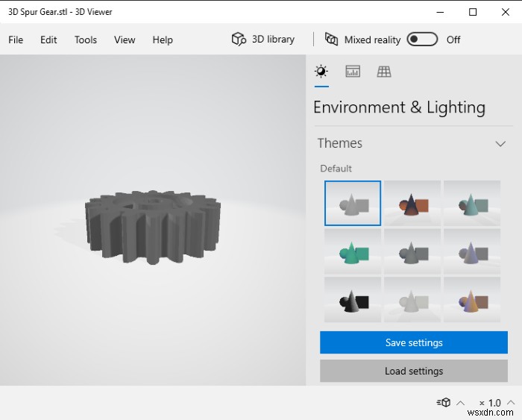The width and height of the screenshot is (522, 420).
Task: Select the bright green theme thumbnail
Action: [x=353, y=251]
